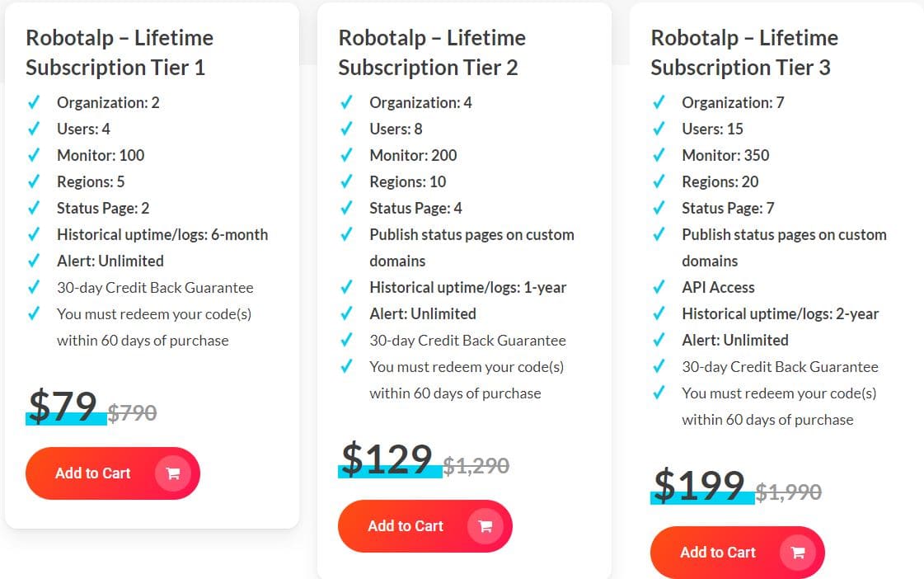Click the Robotalp Lifetime Subscription Tier 3 title

pyautogui.click(x=744, y=52)
